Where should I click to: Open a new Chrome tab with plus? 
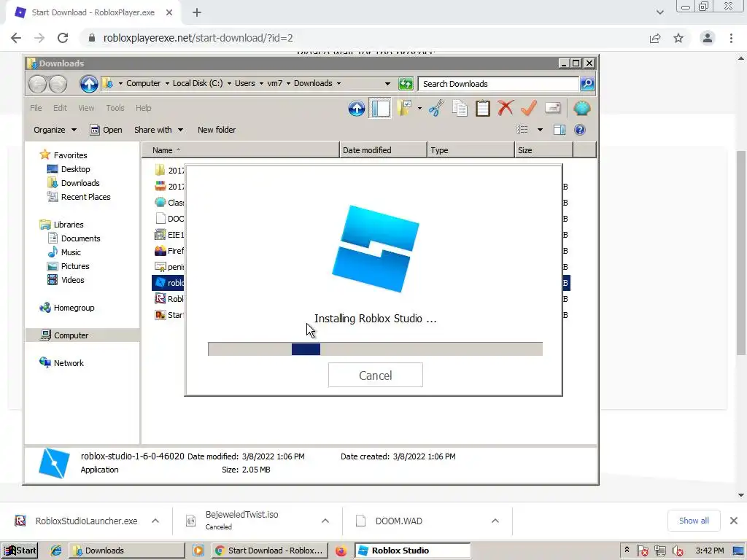(197, 12)
